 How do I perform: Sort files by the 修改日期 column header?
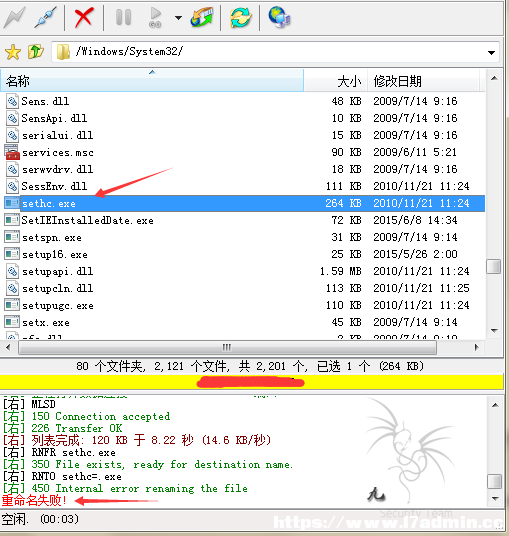point(424,81)
